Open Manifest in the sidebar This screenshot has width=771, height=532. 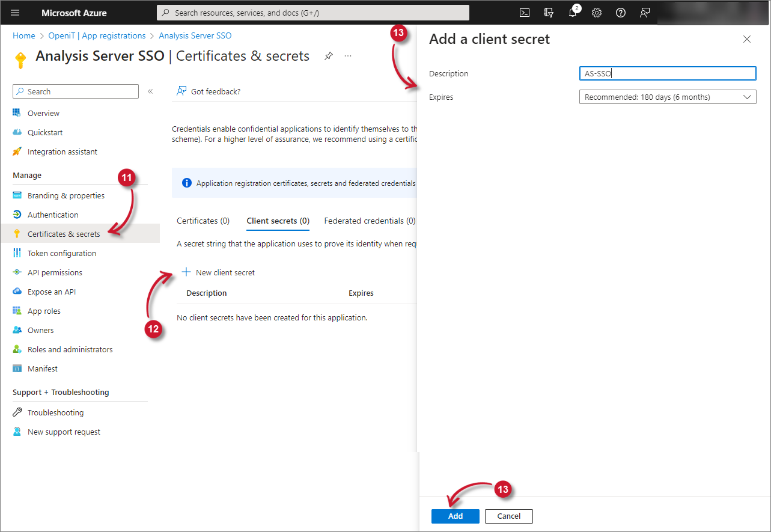pyautogui.click(x=43, y=368)
